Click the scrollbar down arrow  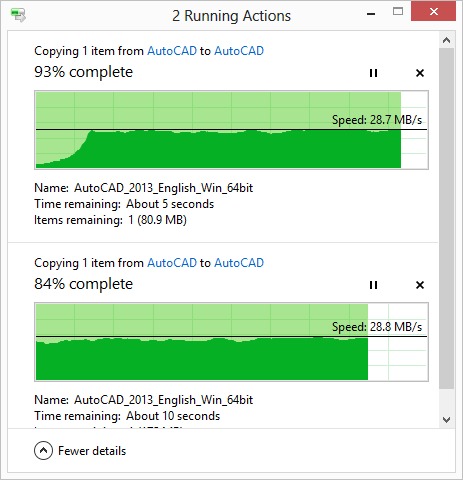click(x=446, y=419)
